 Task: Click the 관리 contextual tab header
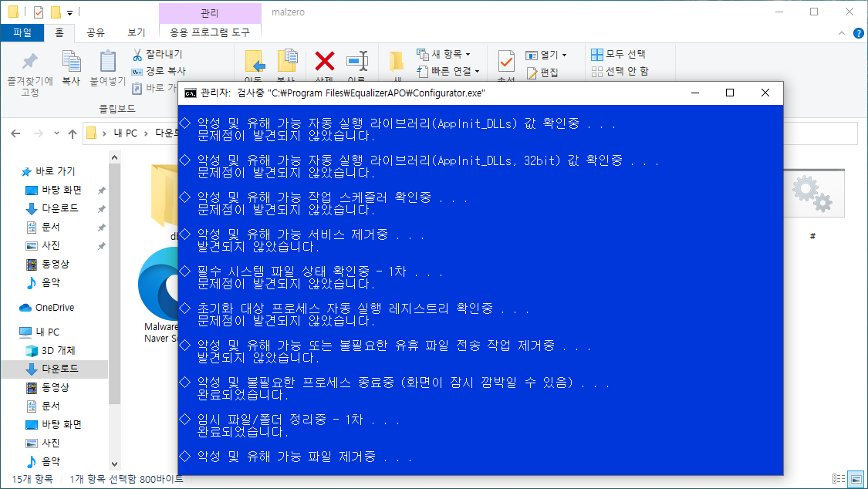[x=210, y=12]
